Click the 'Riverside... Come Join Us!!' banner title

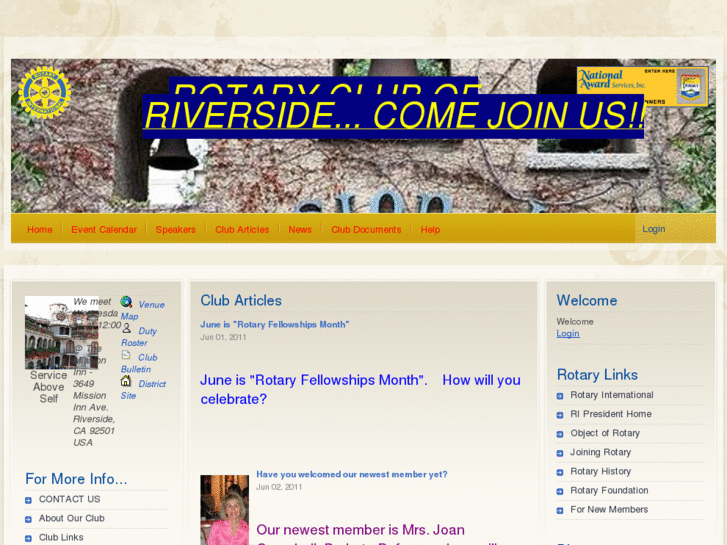pyautogui.click(x=394, y=115)
